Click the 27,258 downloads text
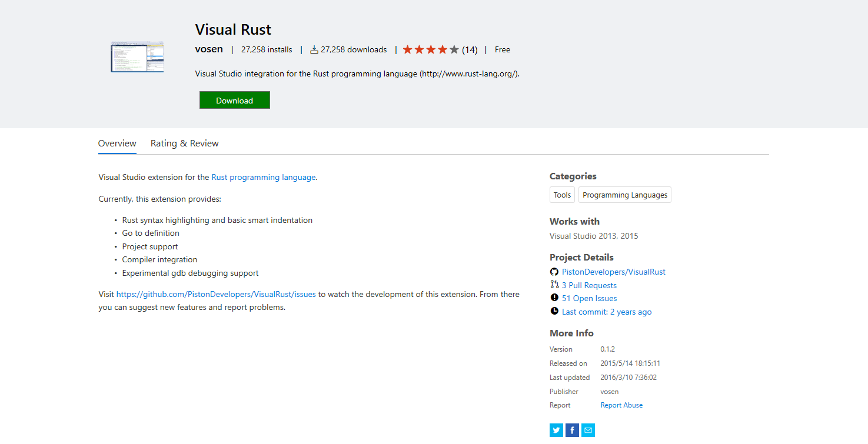This screenshot has width=868, height=444. pos(354,50)
